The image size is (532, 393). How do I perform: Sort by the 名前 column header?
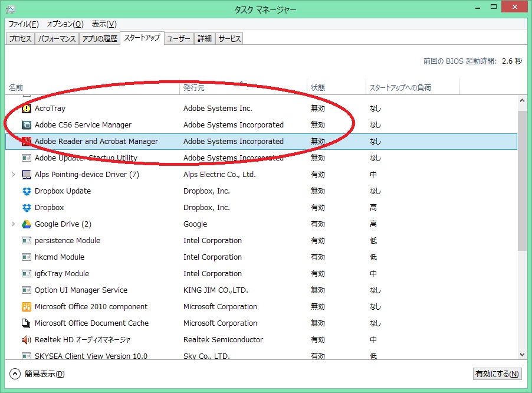click(92, 87)
